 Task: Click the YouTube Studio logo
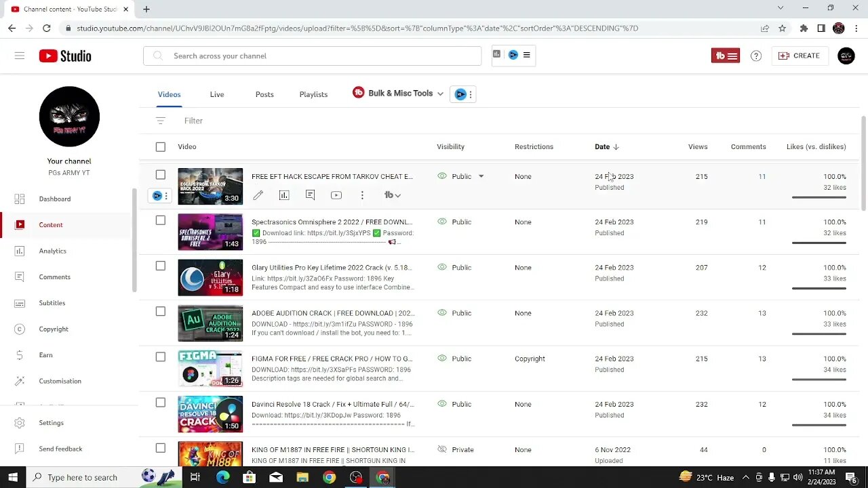(65, 56)
